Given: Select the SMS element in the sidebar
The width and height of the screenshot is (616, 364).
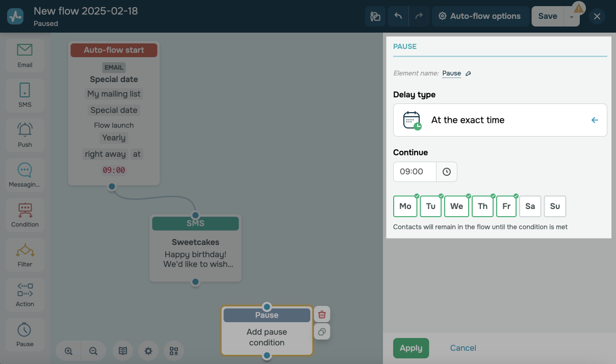Looking at the screenshot, I should [24, 95].
